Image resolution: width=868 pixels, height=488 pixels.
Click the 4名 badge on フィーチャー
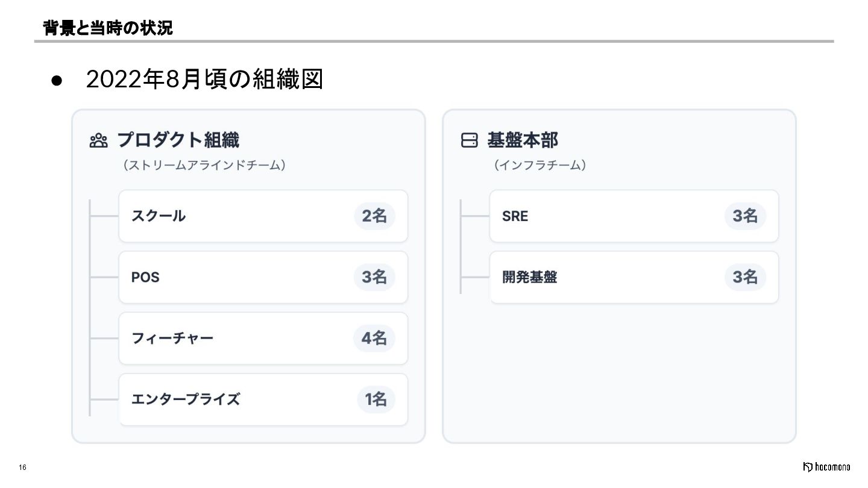click(x=374, y=338)
